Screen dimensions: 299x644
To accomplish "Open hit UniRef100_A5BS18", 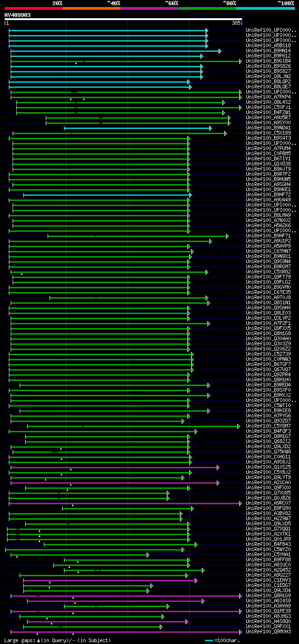I will [x=269, y=46].
